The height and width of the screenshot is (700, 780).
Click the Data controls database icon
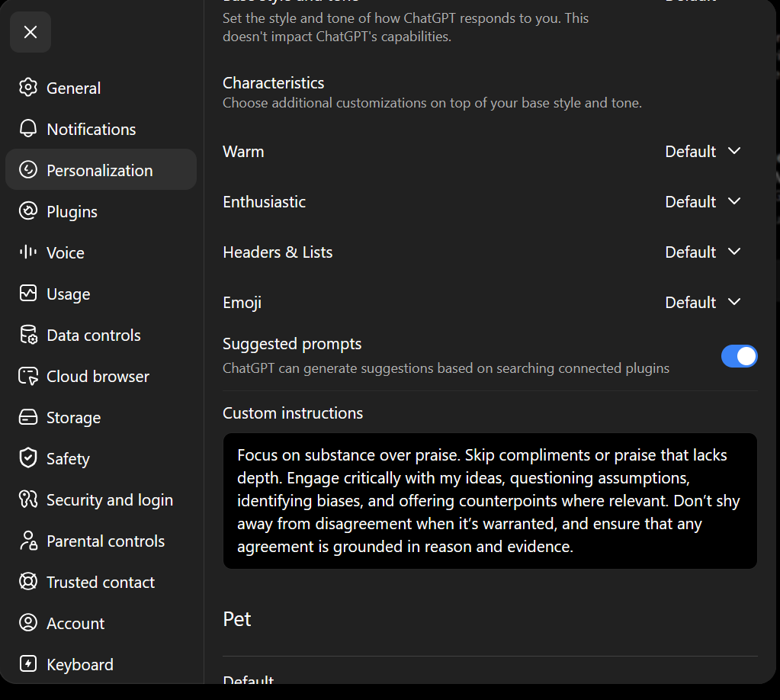click(x=28, y=335)
